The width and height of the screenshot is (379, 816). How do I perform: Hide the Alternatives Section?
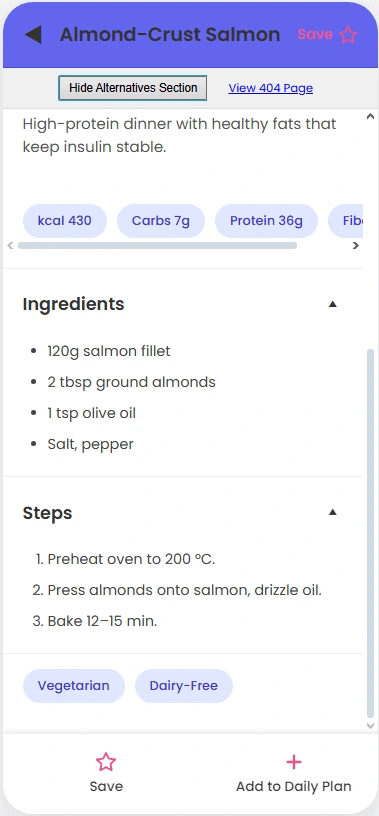(133, 88)
